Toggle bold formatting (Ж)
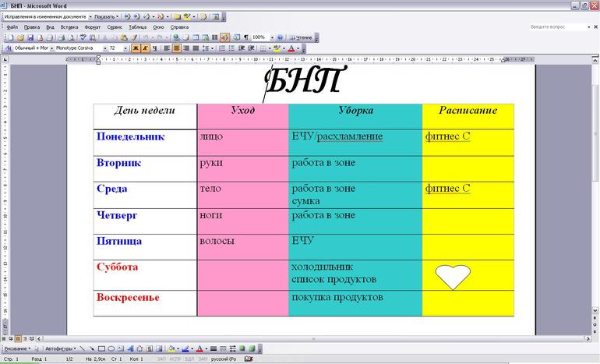 point(135,48)
